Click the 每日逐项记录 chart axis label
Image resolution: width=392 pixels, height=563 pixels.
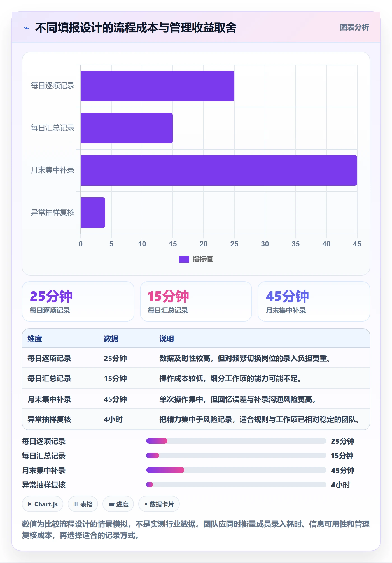click(x=53, y=86)
